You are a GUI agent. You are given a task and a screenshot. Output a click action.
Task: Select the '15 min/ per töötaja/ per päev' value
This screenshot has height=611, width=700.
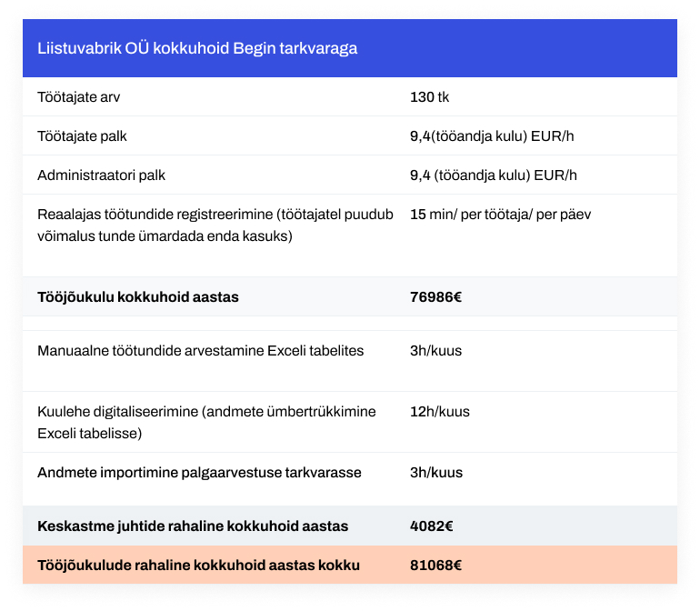tap(500, 215)
